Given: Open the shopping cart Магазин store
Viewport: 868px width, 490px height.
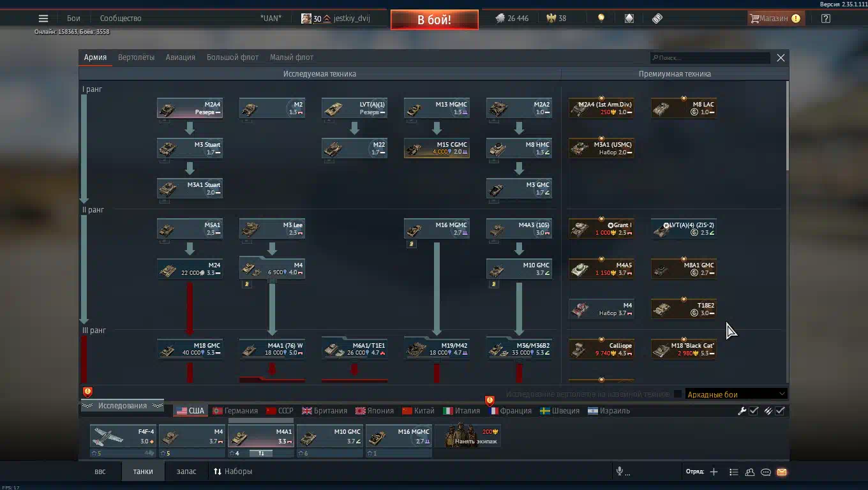Looking at the screenshot, I should pos(775,19).
